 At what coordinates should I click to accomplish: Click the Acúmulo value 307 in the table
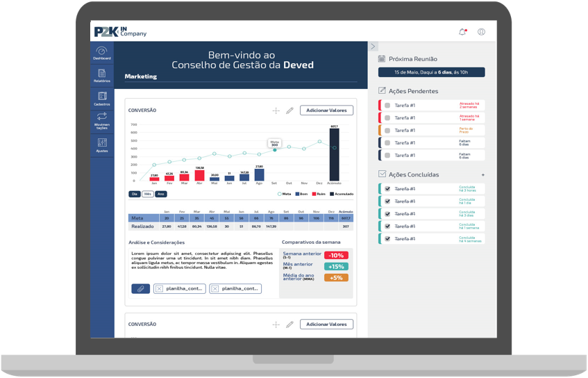pos(346,227)
